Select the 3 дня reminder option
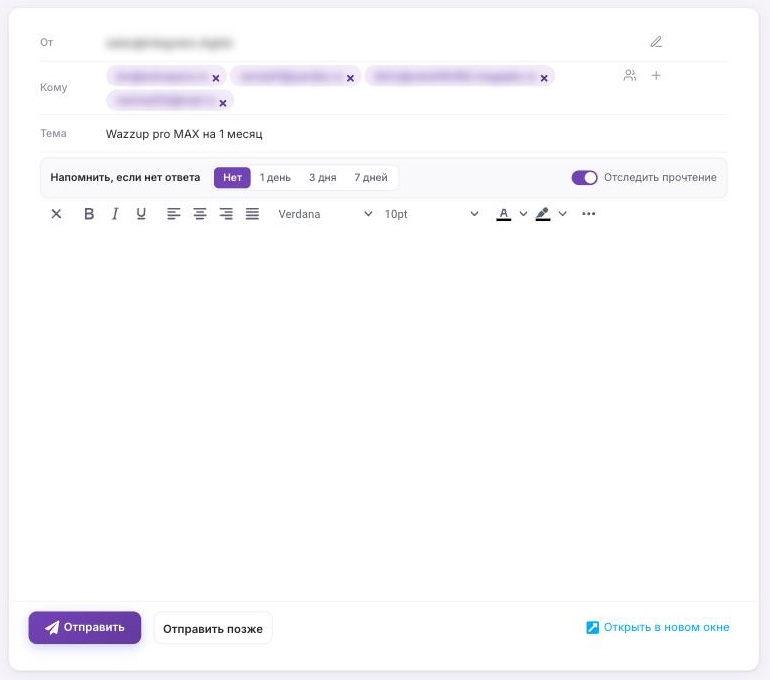 323,177
